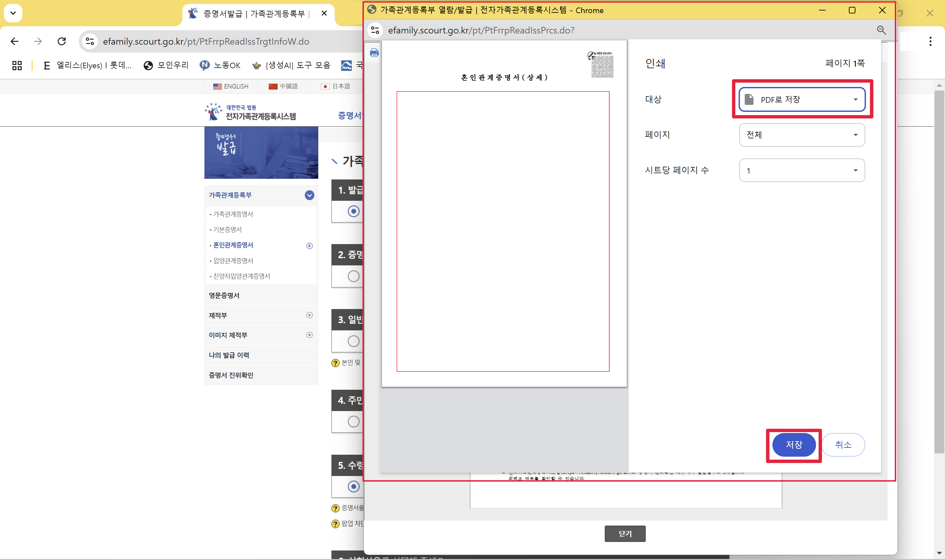
Task: Open 혼인관계증명서 in the sidebar
Action: tap(233, 245)
